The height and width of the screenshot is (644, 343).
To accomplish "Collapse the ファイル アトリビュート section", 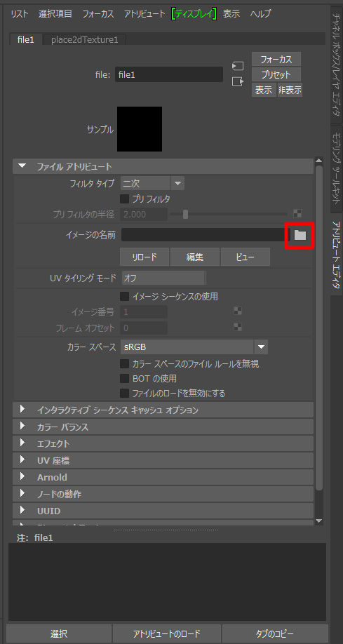I will pyautogui.click(x=22, y=166).
